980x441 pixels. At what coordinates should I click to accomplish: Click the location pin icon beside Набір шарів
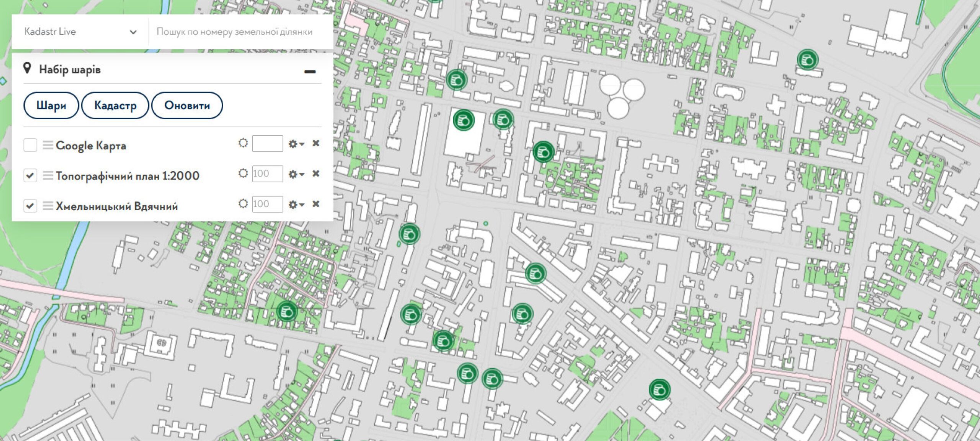click(27, 69)
